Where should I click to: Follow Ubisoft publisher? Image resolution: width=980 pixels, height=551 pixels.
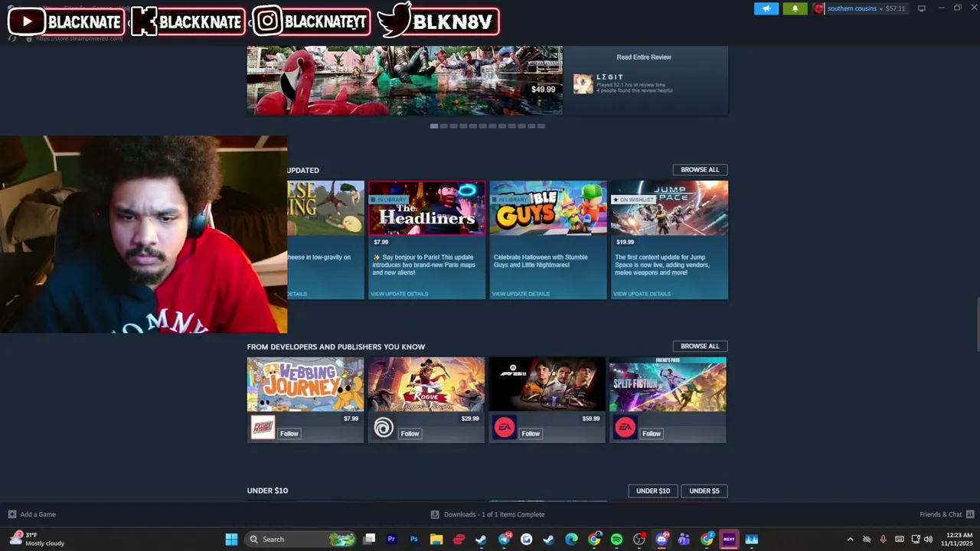(410, 434)
